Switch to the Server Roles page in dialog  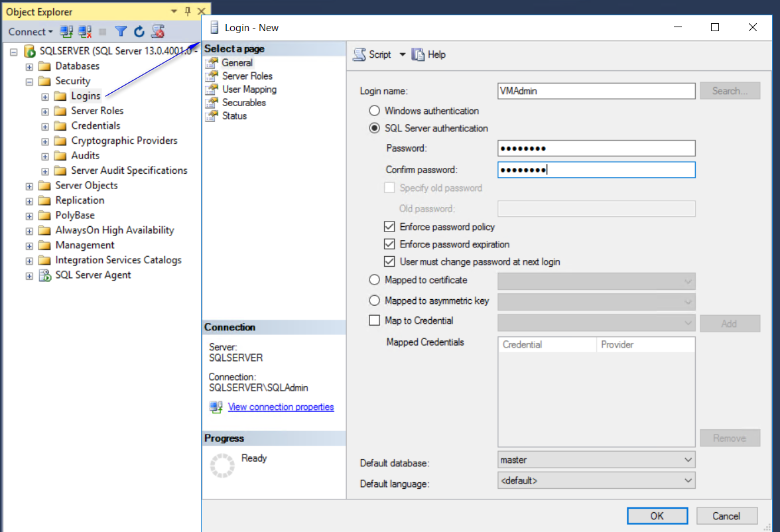[x=247, y=76]
